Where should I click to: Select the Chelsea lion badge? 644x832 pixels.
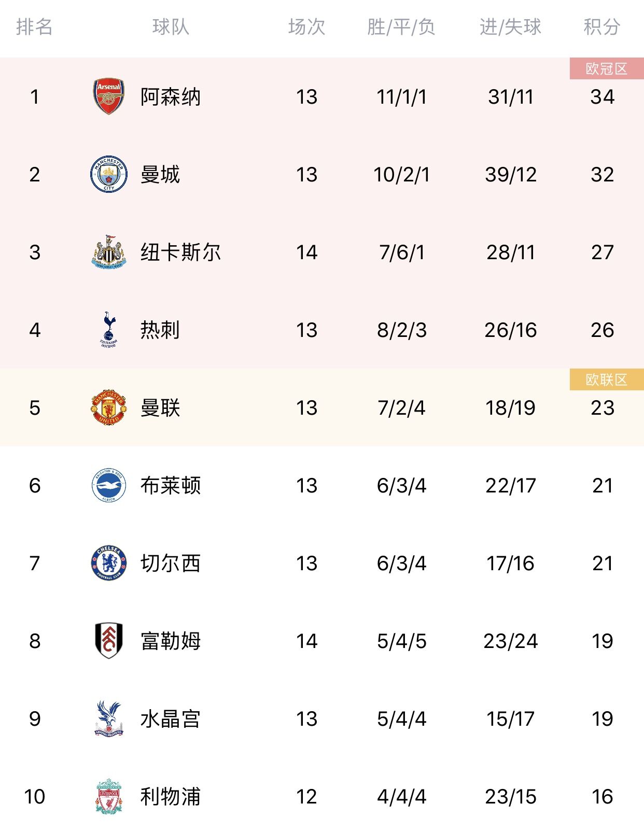tap(109, 563)
